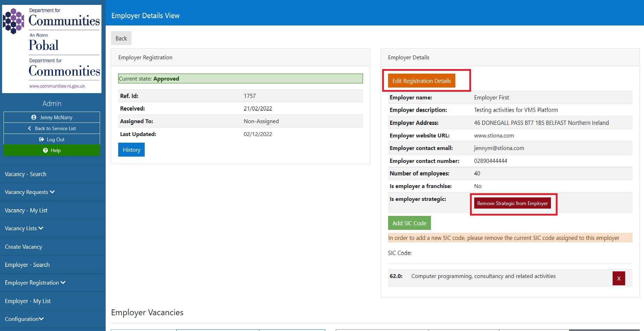Click the Add SIC Code button

[x=409, y=223]
